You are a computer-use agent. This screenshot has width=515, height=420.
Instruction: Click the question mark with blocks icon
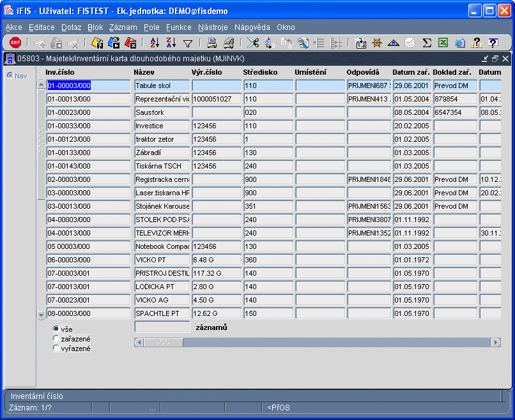coord(476,43)
